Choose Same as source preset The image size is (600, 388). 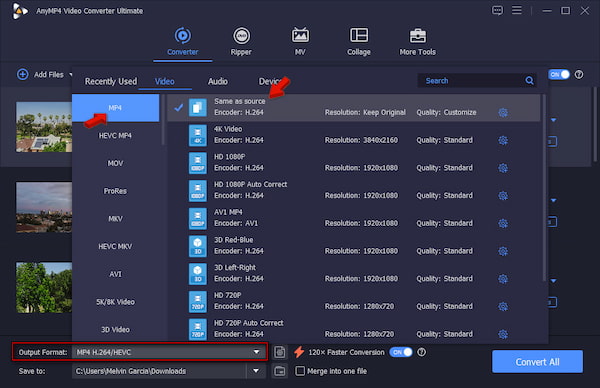point(353,107)
